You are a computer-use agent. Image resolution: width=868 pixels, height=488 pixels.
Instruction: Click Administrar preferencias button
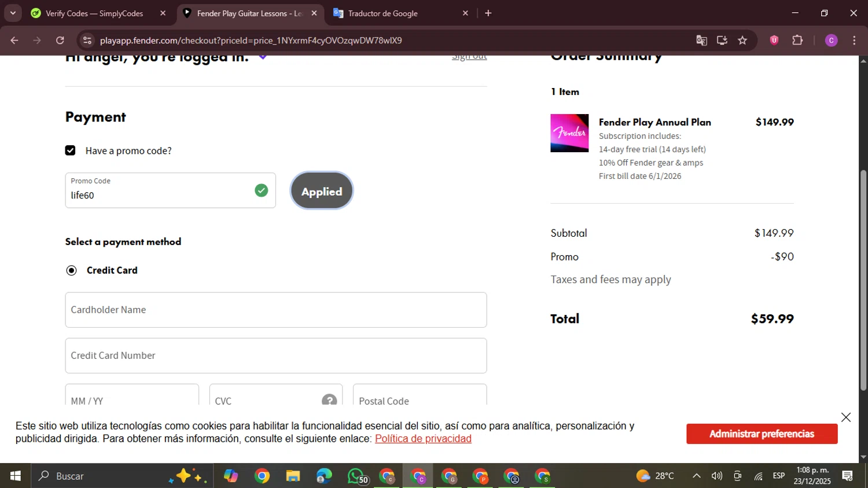point(762,434)
